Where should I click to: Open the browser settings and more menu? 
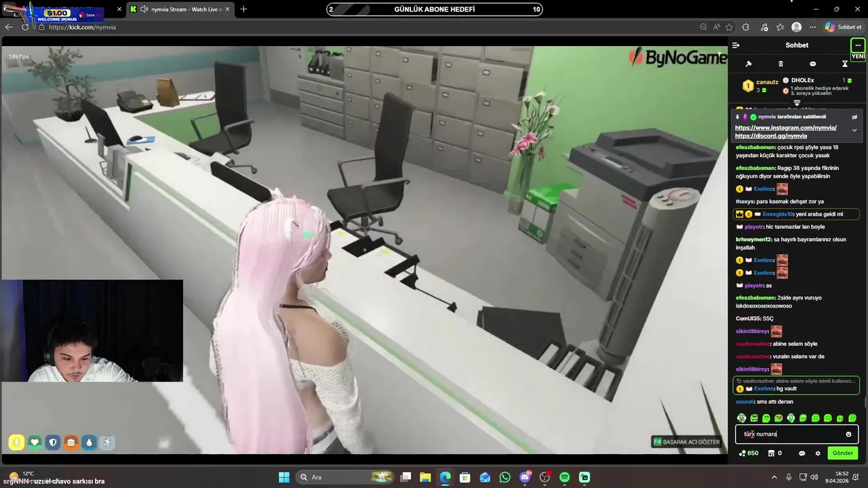[812, 27]
